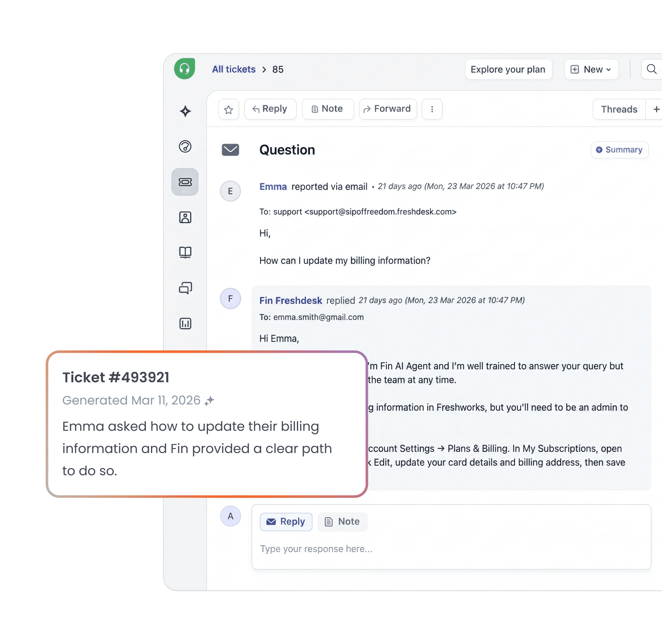Screen dimensions: 662x644
Task: Click the plus button beside Threads
Action: [x=655, y=109]
